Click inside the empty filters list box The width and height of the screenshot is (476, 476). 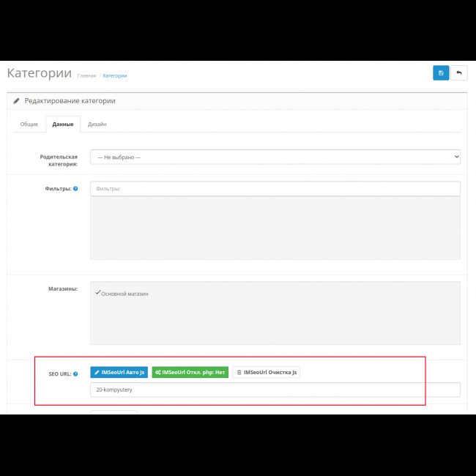[275, 228]
